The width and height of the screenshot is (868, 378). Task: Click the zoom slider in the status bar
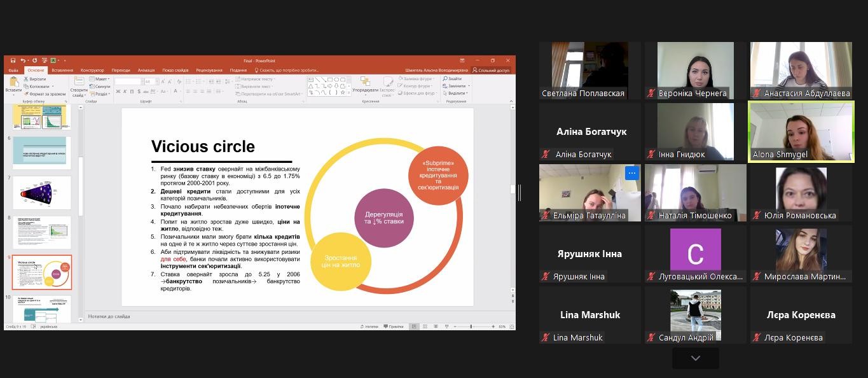[x=471, y=326]
